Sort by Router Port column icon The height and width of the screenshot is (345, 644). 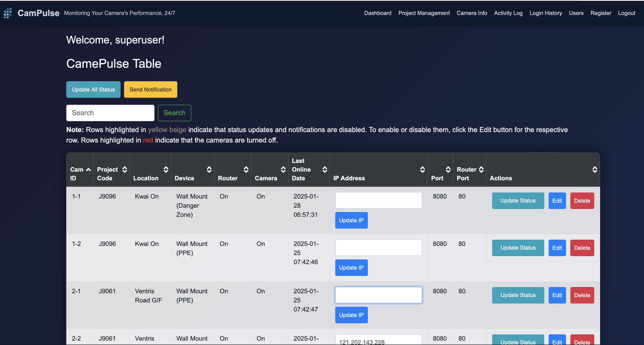[x=481, y=170]
